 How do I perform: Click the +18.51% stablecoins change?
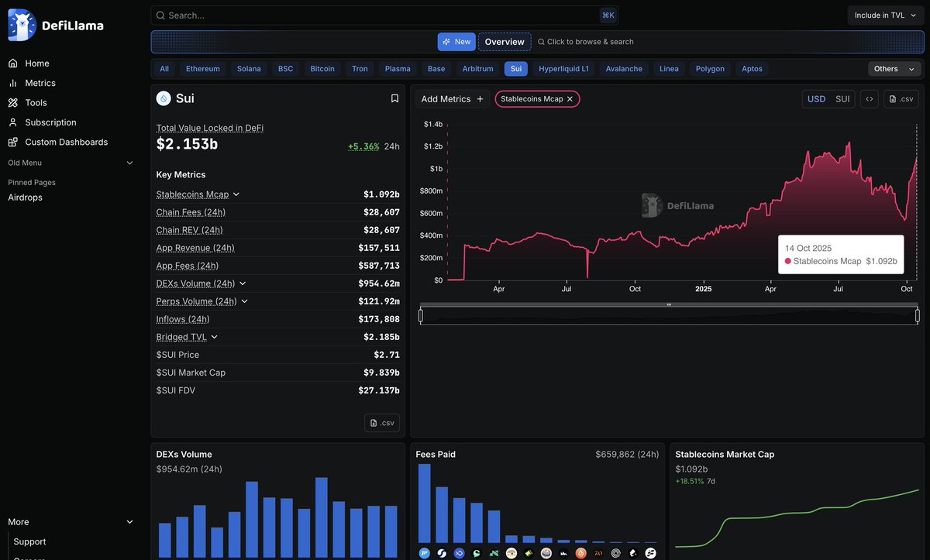[690, 481]
